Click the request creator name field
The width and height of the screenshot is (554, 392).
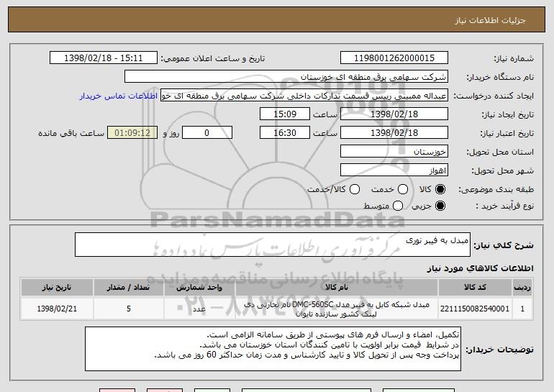pyautogui.click(x=304, y=96)
